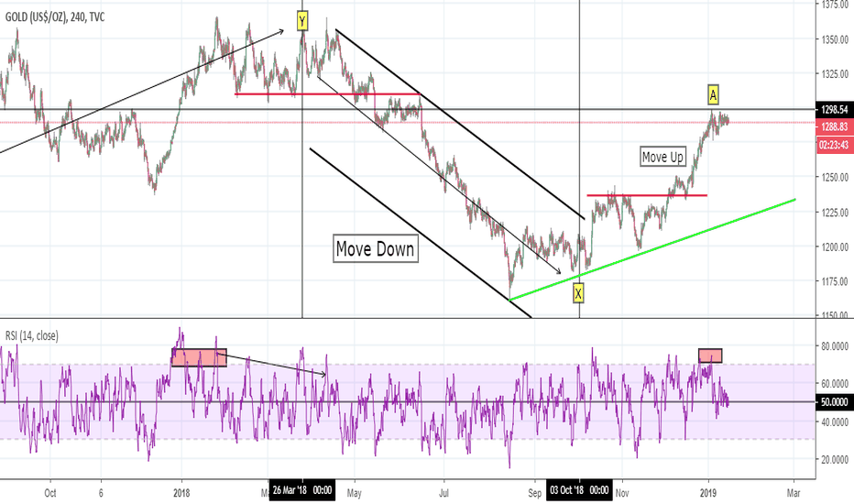Select the RSI (14, close) indicator label
854x504 pixels.
click(31, 335)
